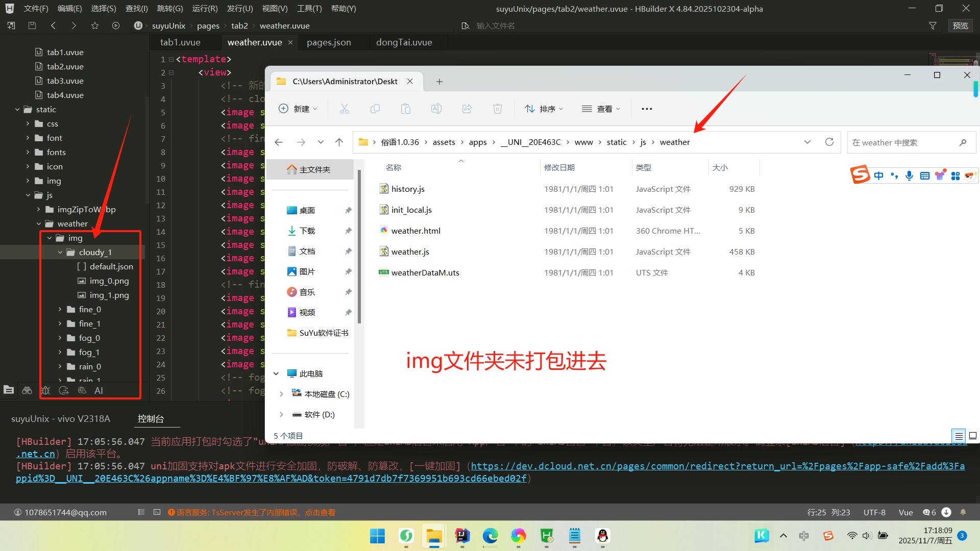This screenshot has width=980, height=551.
Task: Click the bookmark star icon in toolbar
Action: pyautogui.click(x=95, y=26)
